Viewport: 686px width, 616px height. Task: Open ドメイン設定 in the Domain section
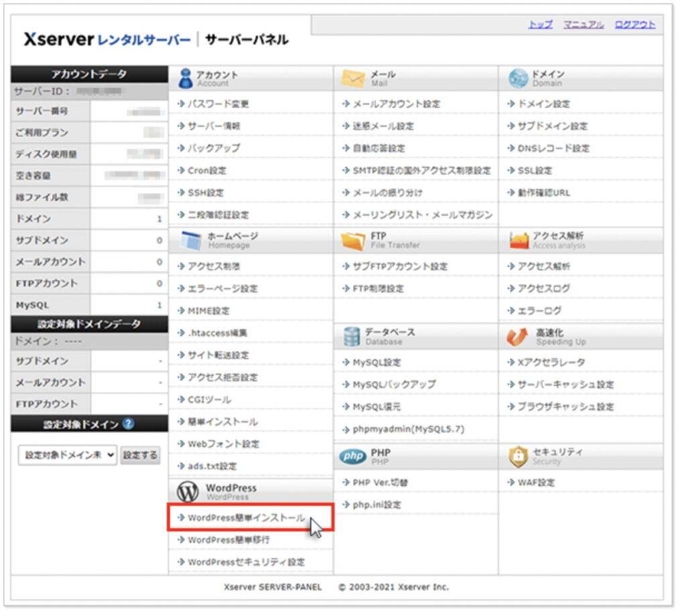pos(544,104)
